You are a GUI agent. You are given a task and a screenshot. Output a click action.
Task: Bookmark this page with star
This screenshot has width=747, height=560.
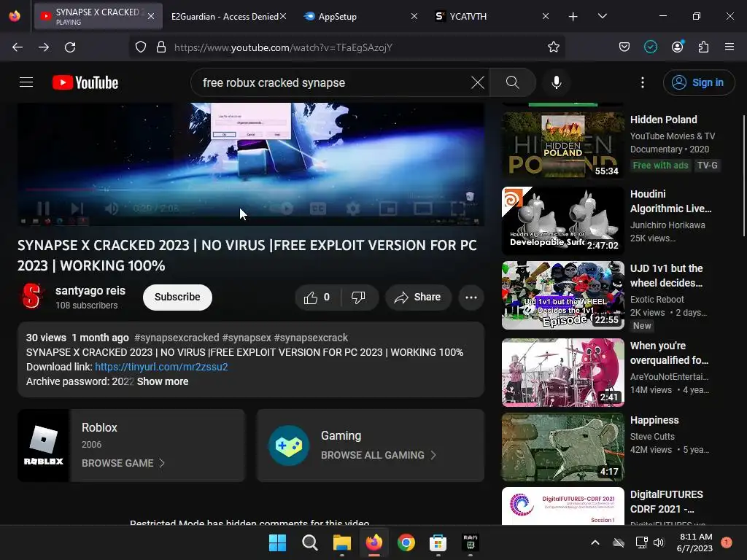[553, 47]
